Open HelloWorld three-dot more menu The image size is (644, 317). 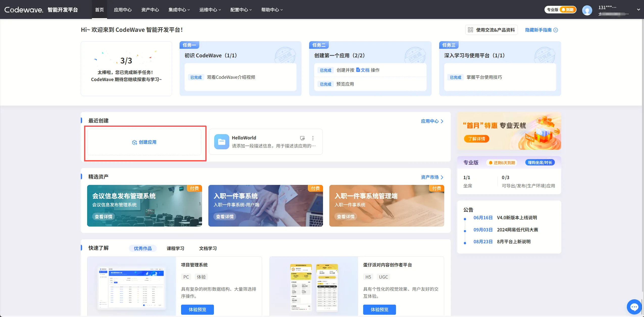pos(313,138)
